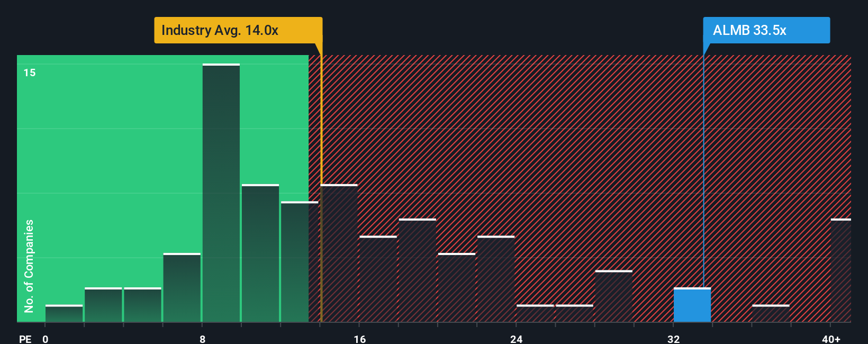Click the No. of Companies axis title
868x344 pixels.
coord(29,266)
